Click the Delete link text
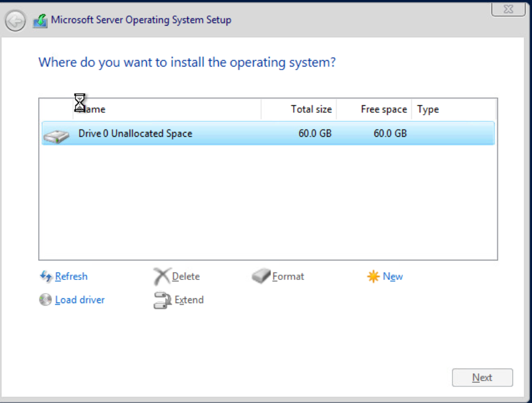The image size is (532, 403). [185, 276]
